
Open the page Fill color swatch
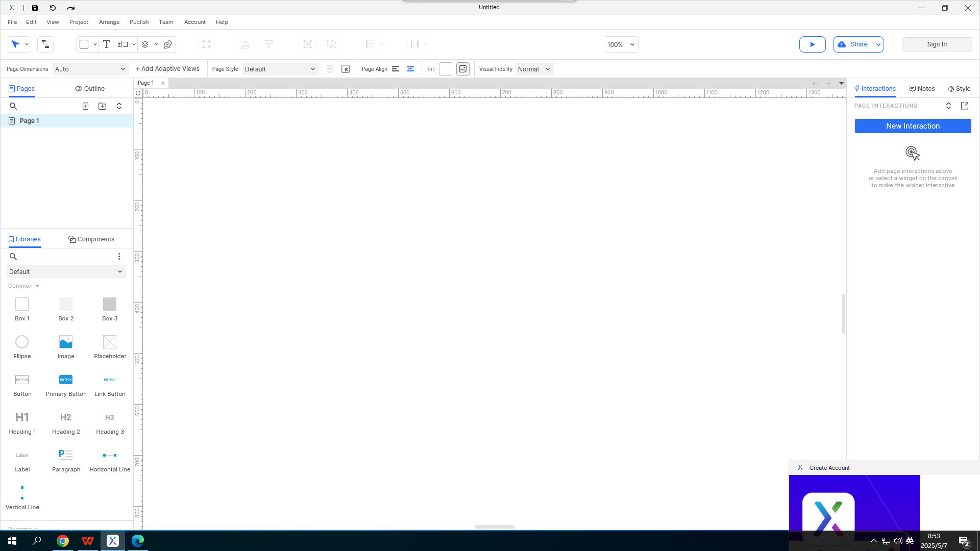[x=445, y=69]
